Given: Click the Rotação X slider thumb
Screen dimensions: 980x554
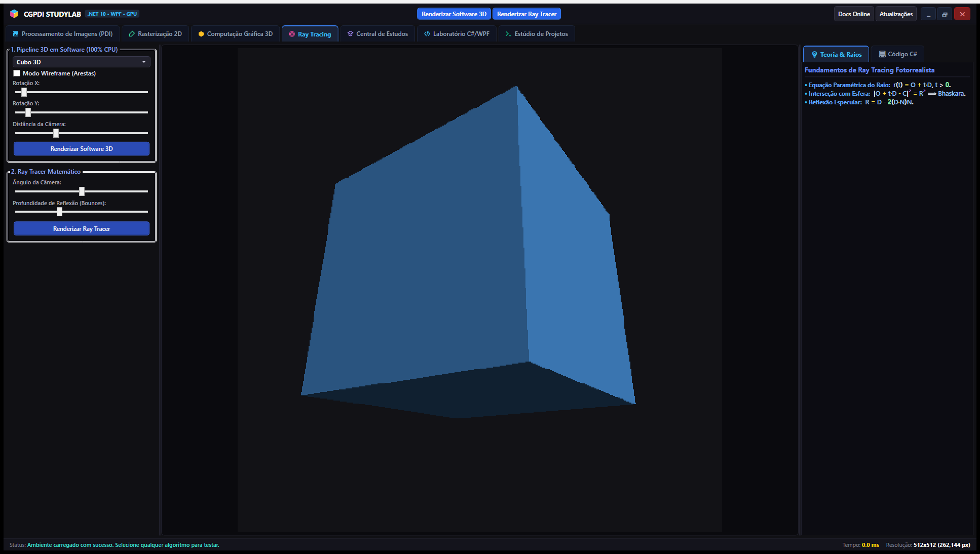Looking at the screenshot, I should click(x=24, y=92).
